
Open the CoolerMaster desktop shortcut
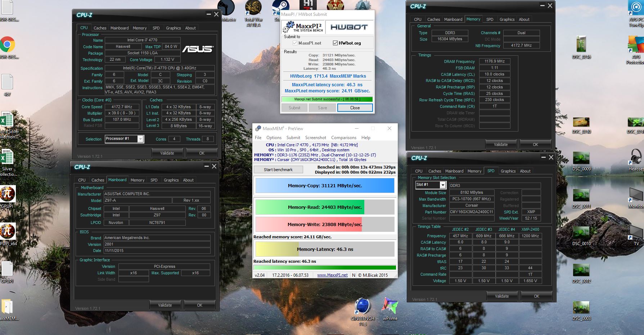(227, 11)
